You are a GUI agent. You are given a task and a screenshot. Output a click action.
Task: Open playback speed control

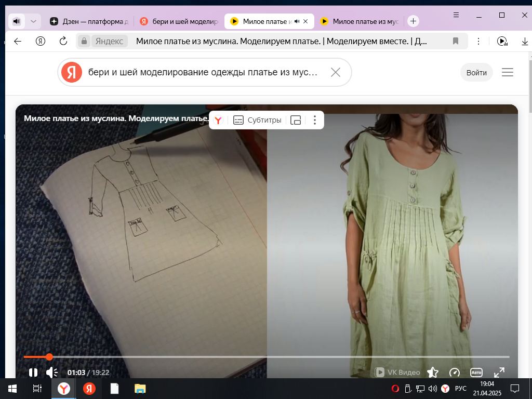point(455,373)
